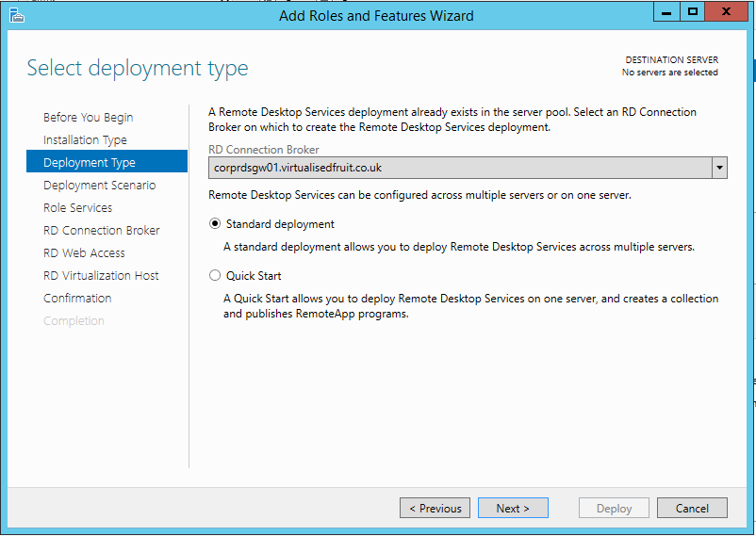Maximize the wizard window

(x=693, y=13)
